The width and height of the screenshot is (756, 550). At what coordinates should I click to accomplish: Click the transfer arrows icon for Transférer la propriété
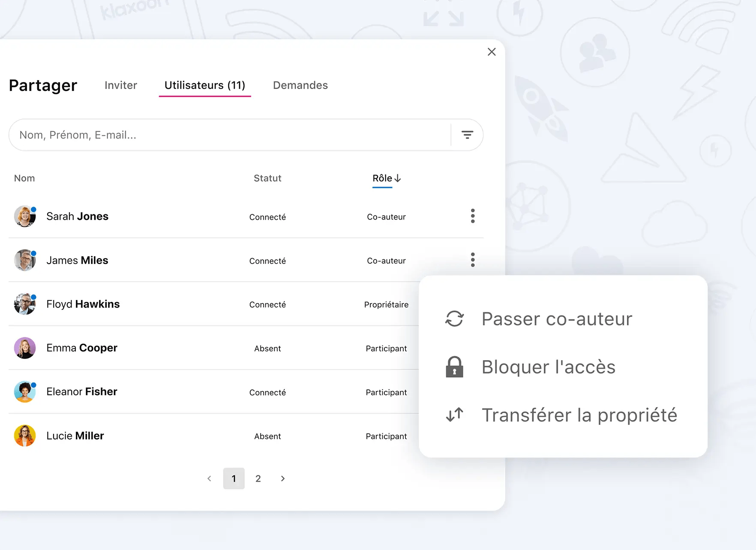(x=454, y=415)
